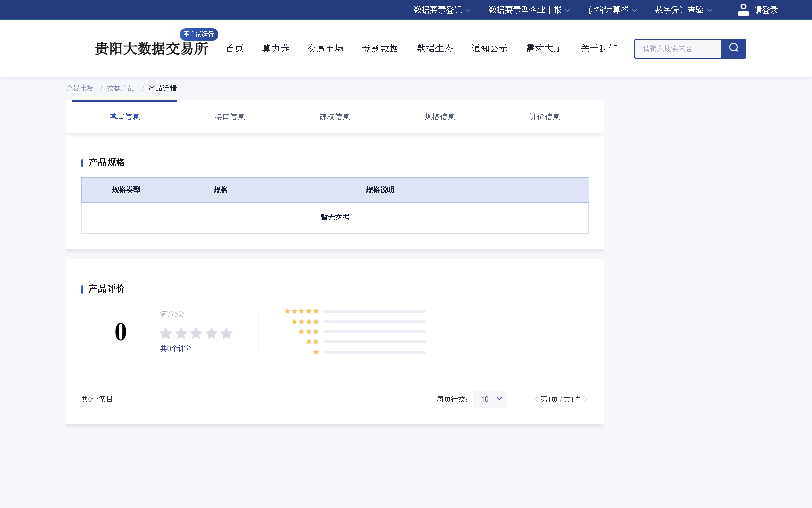Click 平台试运行 badge
Screen dimensions: 812x508
click(199, 35)
